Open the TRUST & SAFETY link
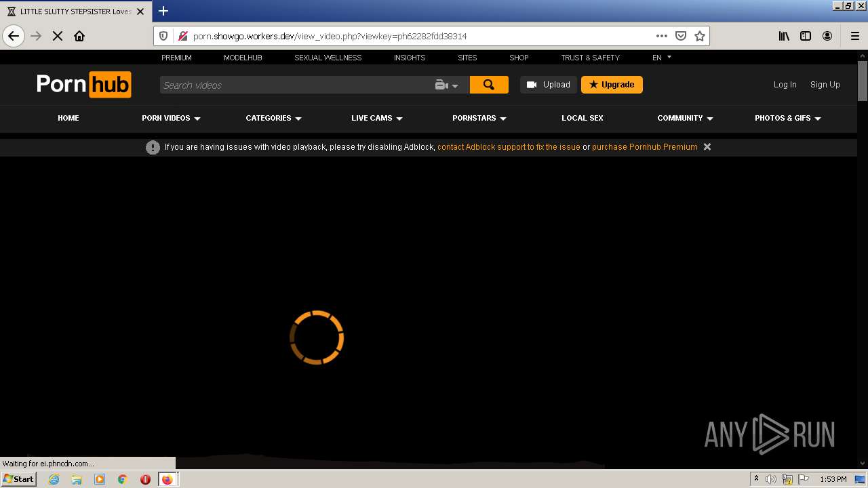Screen dimensions: 868x488 click(590, 58)
